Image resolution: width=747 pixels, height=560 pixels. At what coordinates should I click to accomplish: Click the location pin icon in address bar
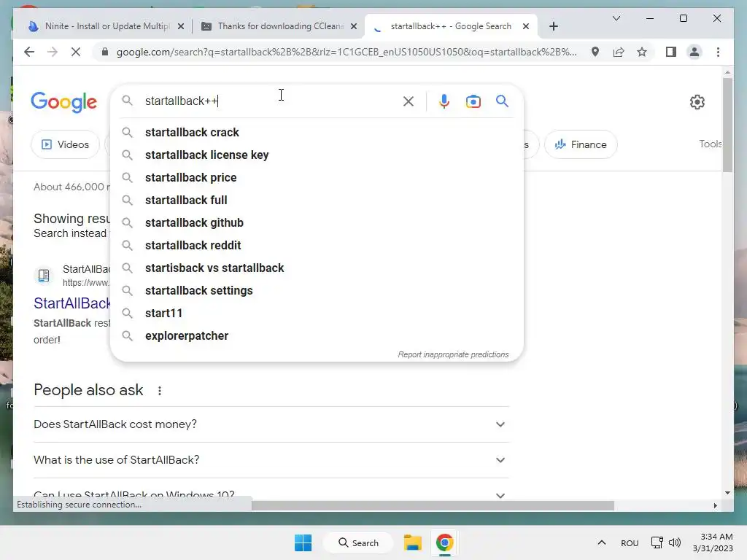(595, 52)
